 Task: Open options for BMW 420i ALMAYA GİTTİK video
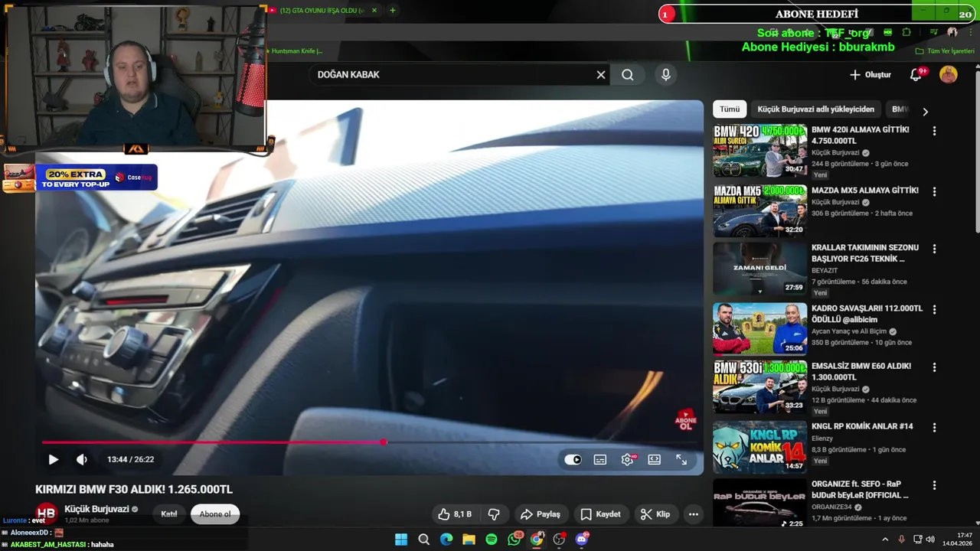coord(934,131)
